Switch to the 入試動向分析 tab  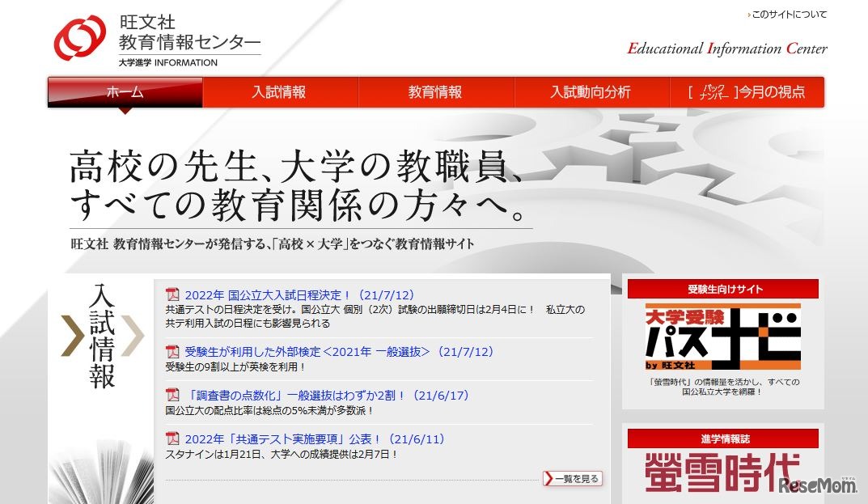pos(592,92)
